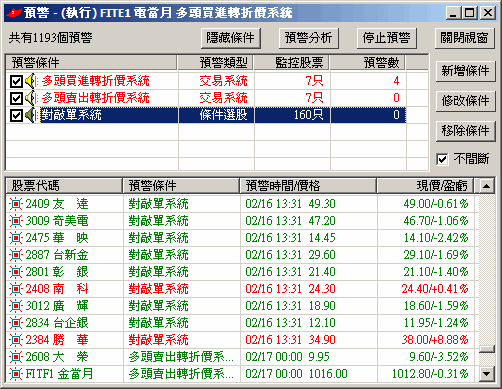This screenshot has width=502, height=389.
Task: Click value 24.40/+0.41% for 南科
Action: pyautogui.click(x=435, y=289)
